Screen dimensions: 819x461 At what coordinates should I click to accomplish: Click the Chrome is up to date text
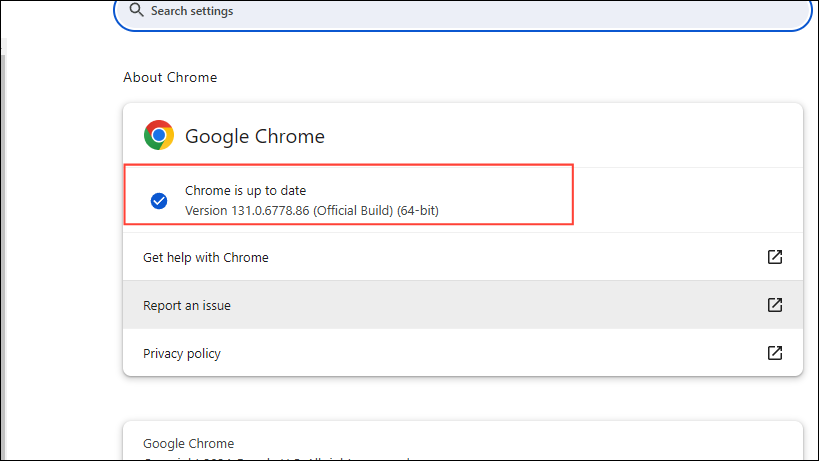[x=245, y=191]
